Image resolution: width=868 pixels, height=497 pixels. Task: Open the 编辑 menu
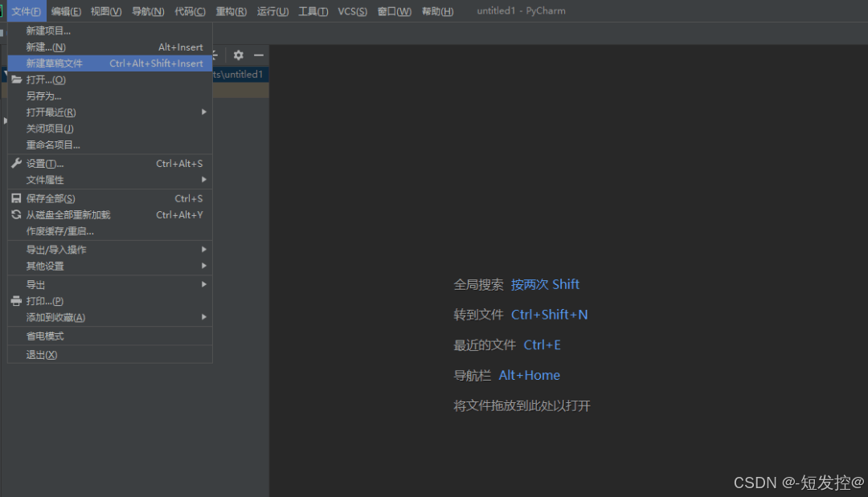pos(65,11)
